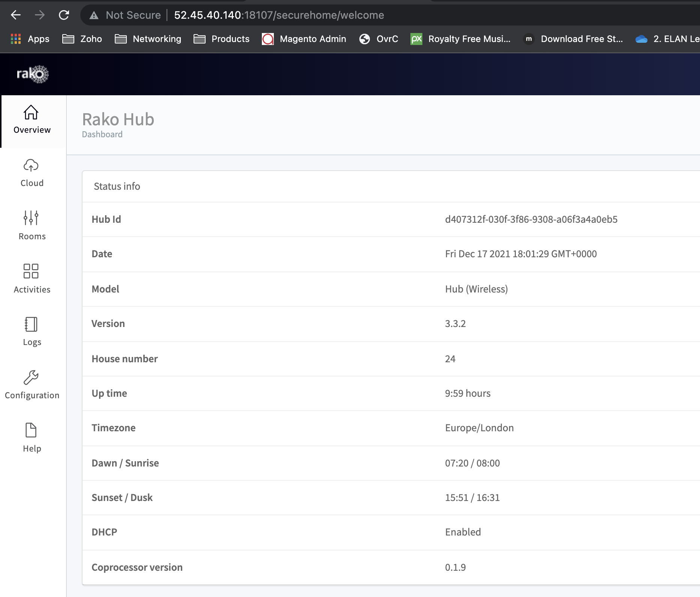Click the DHCP value Enabled

pyautogui.click(x=463, y=532)
